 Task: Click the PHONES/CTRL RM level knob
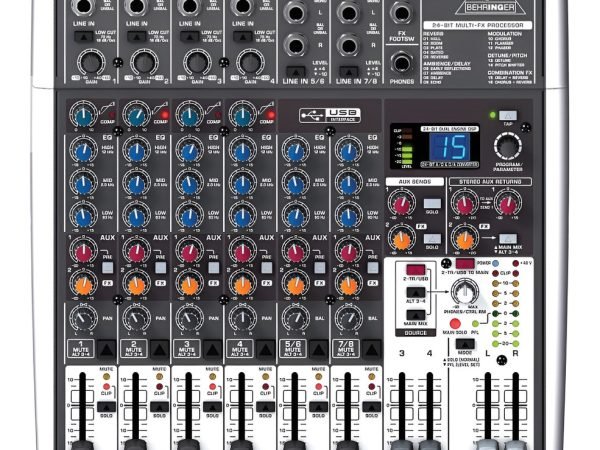pos(465,292)
